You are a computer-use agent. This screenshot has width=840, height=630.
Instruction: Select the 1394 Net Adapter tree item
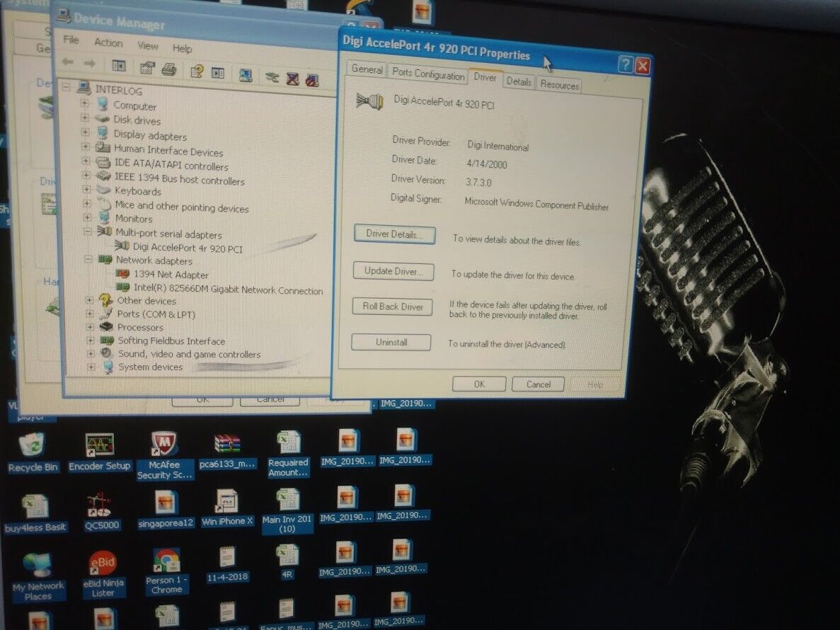pyautogui.click(x=171, y=274)
